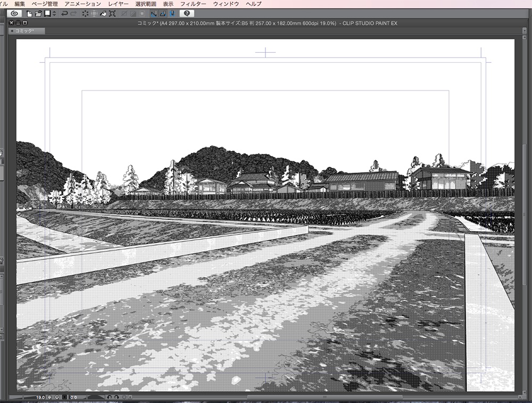Click the Open file folder icon

(38, 14)
